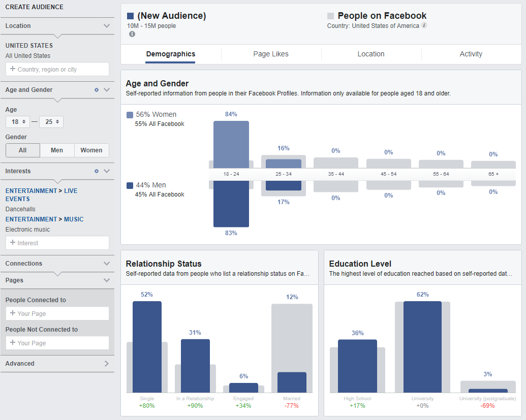Click the 35 - 44 age group label

tap(336, 174)
